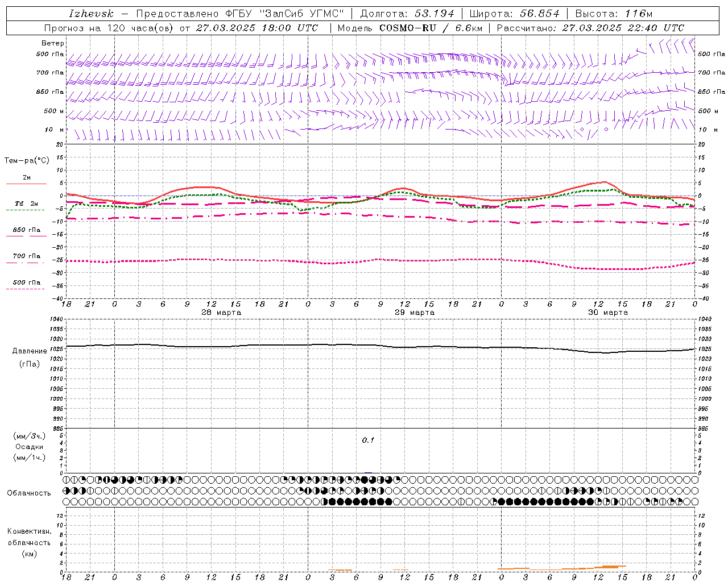
Task: Click the dotted line sample under 500 гПа legend
Action: [25, 289]
